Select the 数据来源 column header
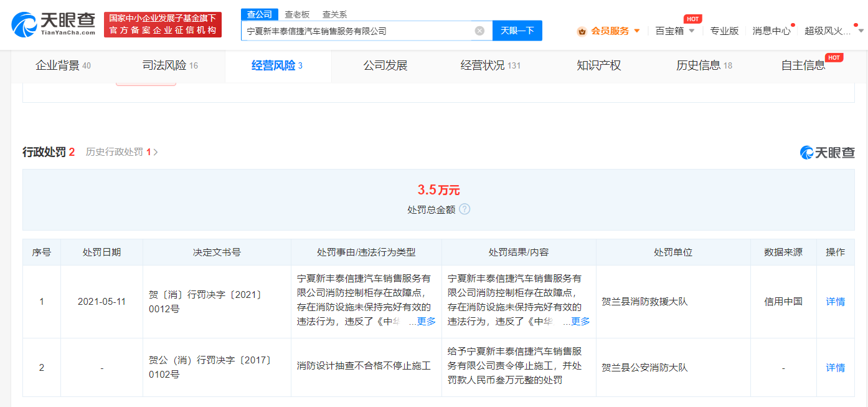 (x=783, y=252)
